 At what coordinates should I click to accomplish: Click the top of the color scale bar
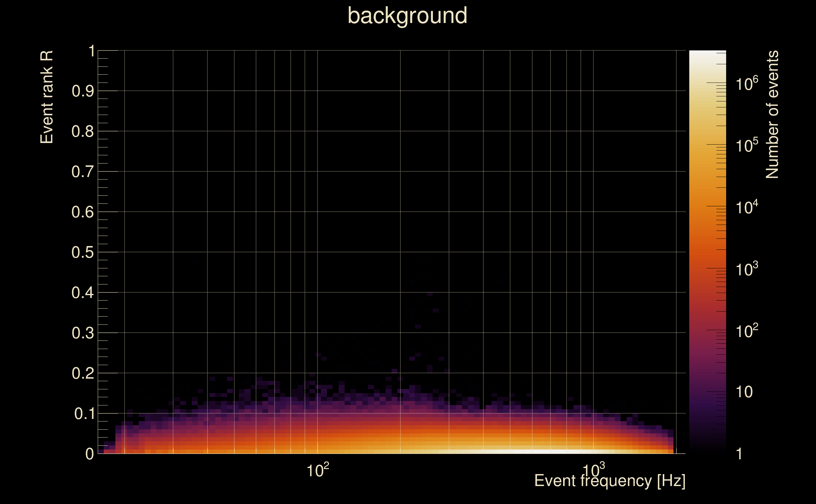click(x=708, y=53)
